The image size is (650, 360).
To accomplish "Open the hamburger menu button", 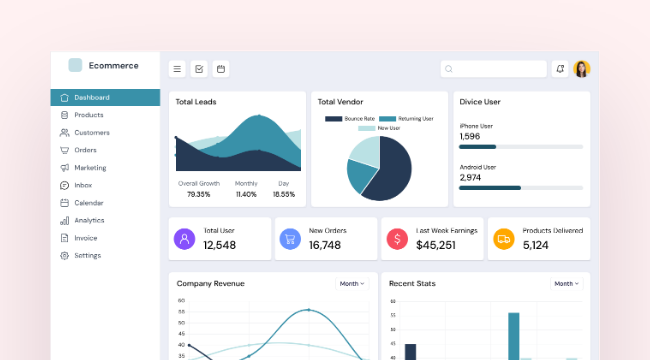I will [177, 69].
